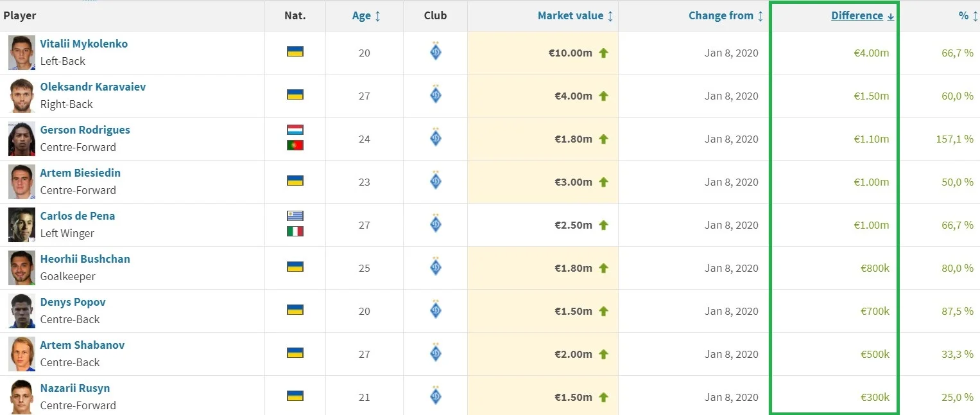
Task: Click Artem Shabanov's portrait thumbnail
Action: pos(22,354)
